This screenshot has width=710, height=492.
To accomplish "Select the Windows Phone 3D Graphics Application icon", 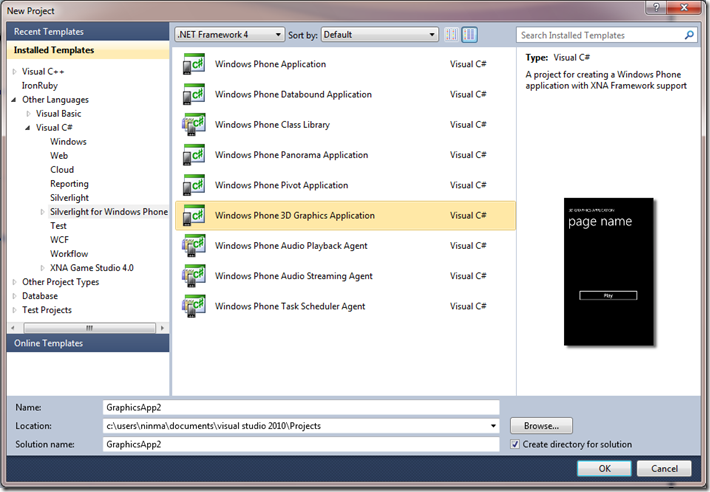I will tap(193, 216).
